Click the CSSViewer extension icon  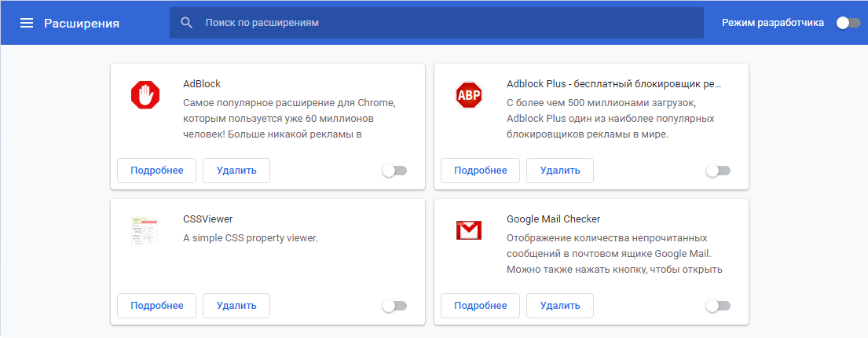pos(145,230)
